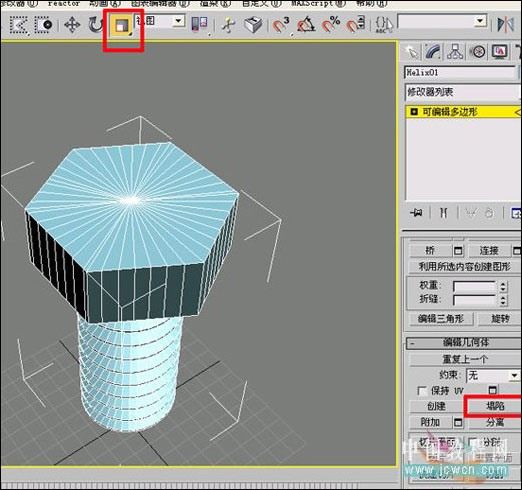Image resolution: width=522 pixels, height=490 pixels.
Task: Click Configure Modifier Sets icon
Action: [516, 213]
